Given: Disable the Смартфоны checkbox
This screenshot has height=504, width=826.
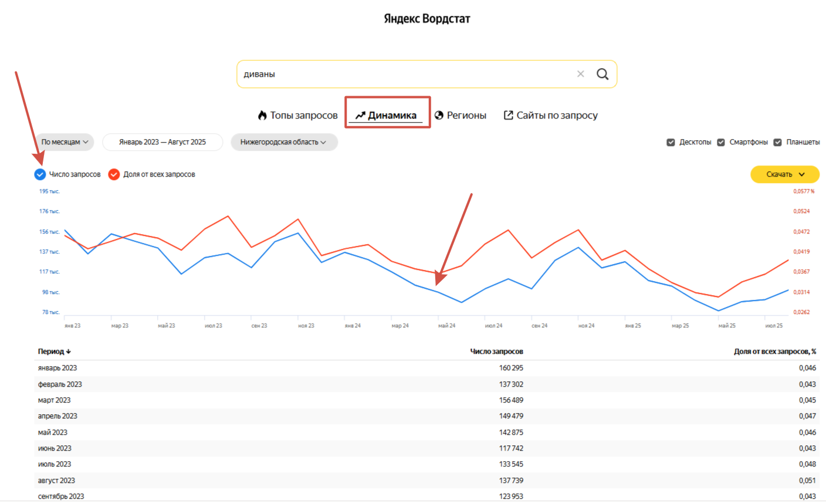Looking at the screenshot, I should [x=720, y=141].
